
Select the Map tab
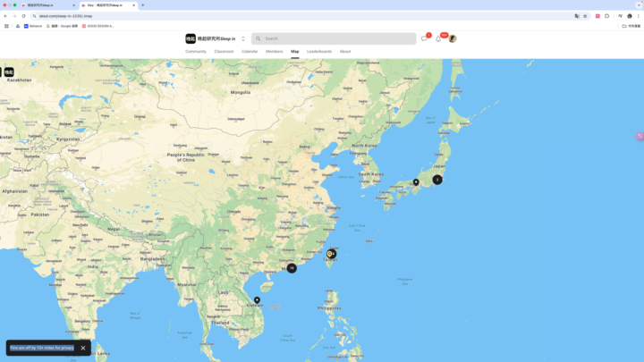(295, 51)
